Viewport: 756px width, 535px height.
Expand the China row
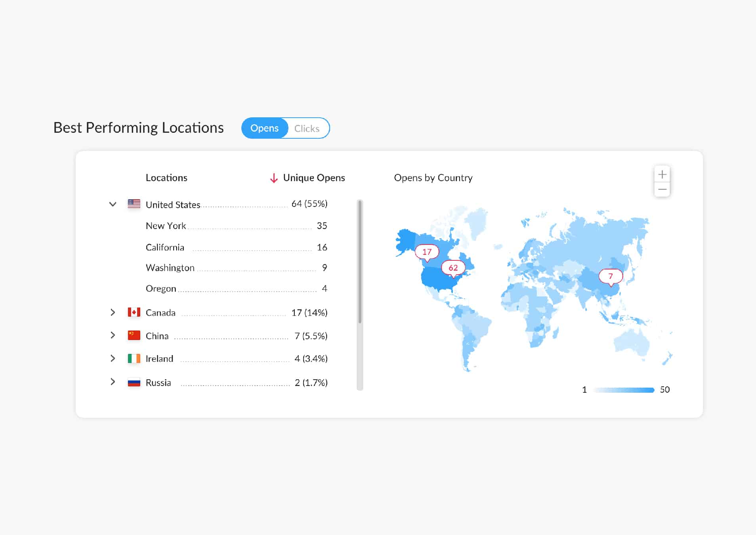point(113,335)
